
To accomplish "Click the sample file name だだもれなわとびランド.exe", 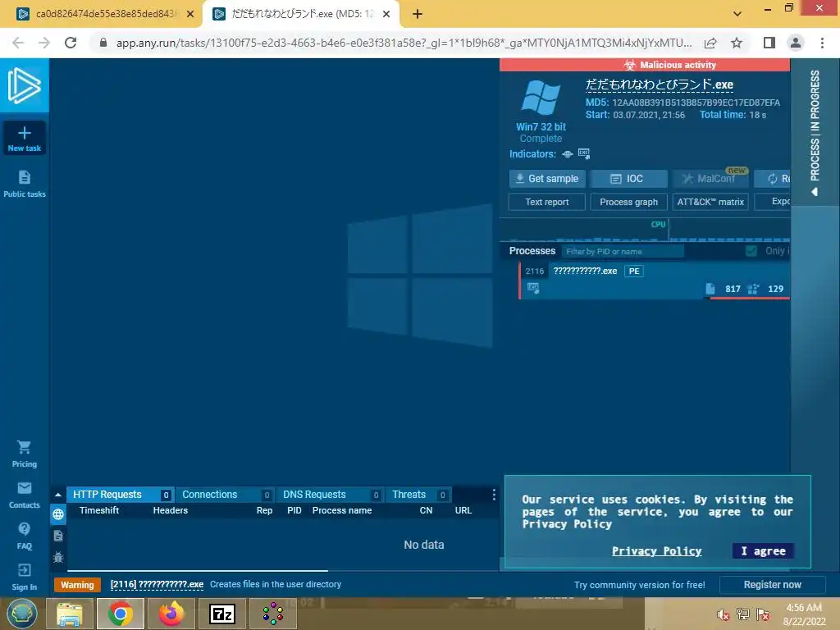I will [659, 84].
